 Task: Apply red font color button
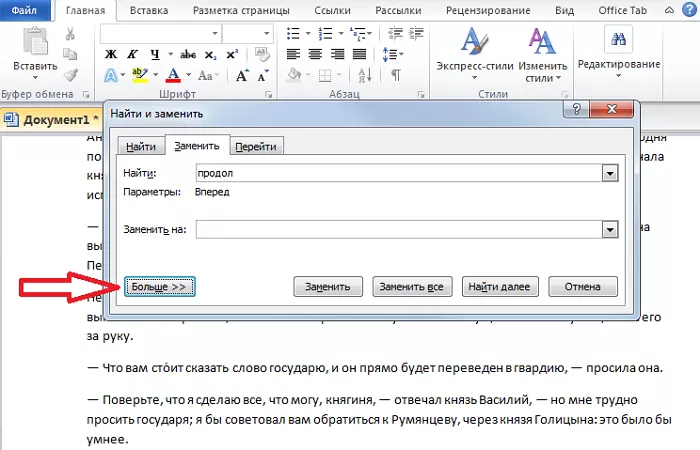(174, 75)
